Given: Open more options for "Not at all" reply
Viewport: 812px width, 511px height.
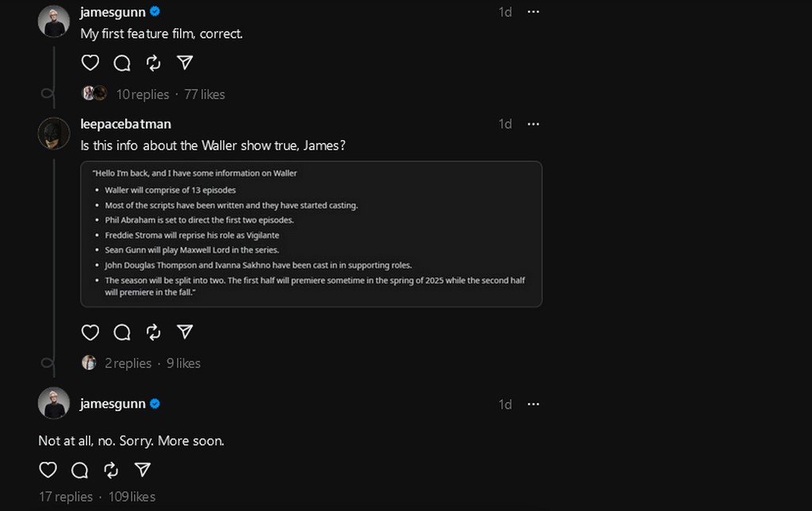Looking at the screenshot, I should [533, 404].
